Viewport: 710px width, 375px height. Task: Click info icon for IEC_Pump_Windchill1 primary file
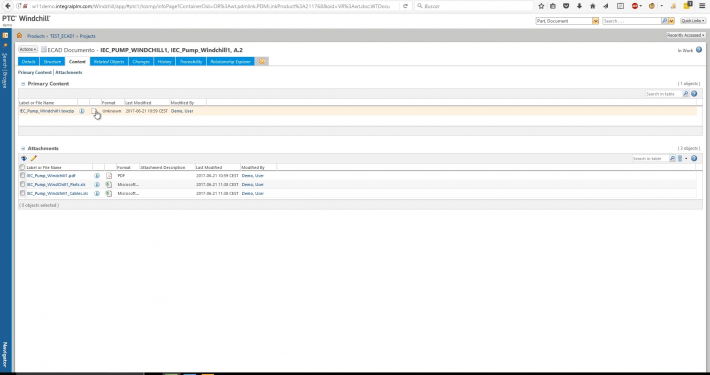(x=82, y=111)
